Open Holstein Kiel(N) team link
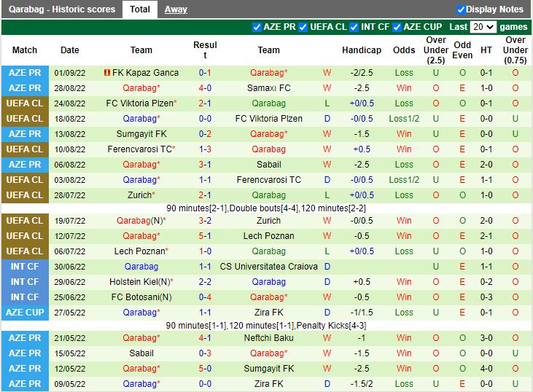Screen dimensions: 533x392 point(141,281)
